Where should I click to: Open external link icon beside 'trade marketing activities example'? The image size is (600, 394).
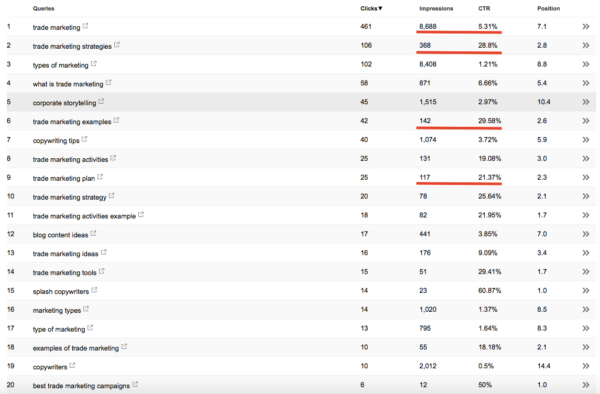[x=141, y=215]
